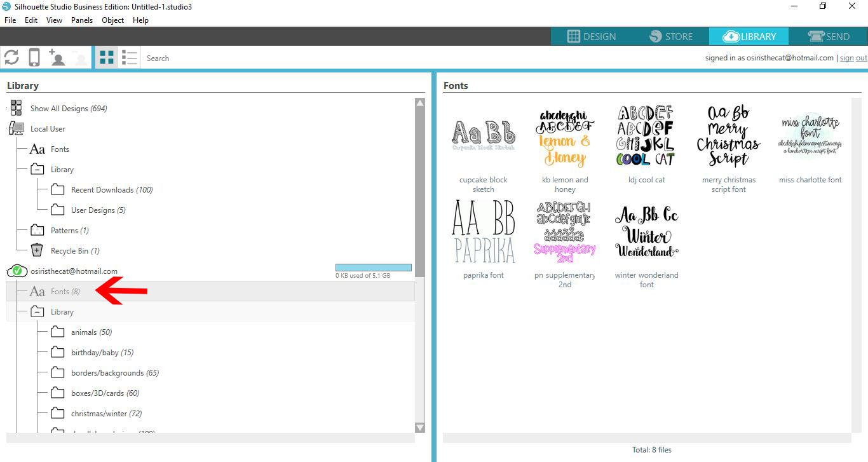
Task: Click the Recent Downloads folder icon
Action: [x=58, y=189]
